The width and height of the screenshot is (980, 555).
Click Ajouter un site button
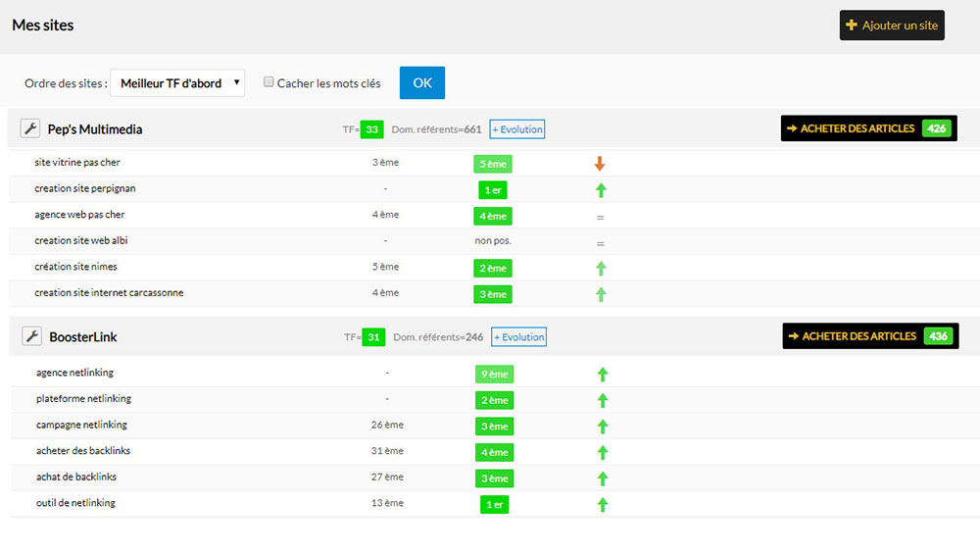[x=892, y=25]
